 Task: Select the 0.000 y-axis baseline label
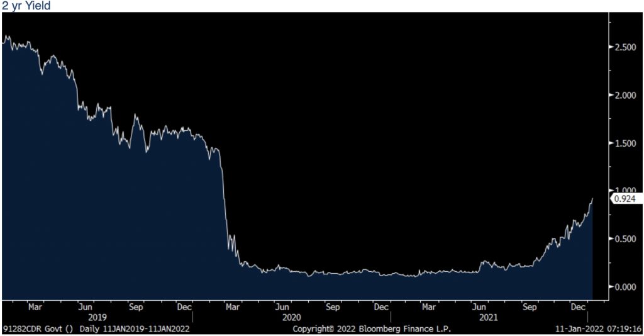625,287
